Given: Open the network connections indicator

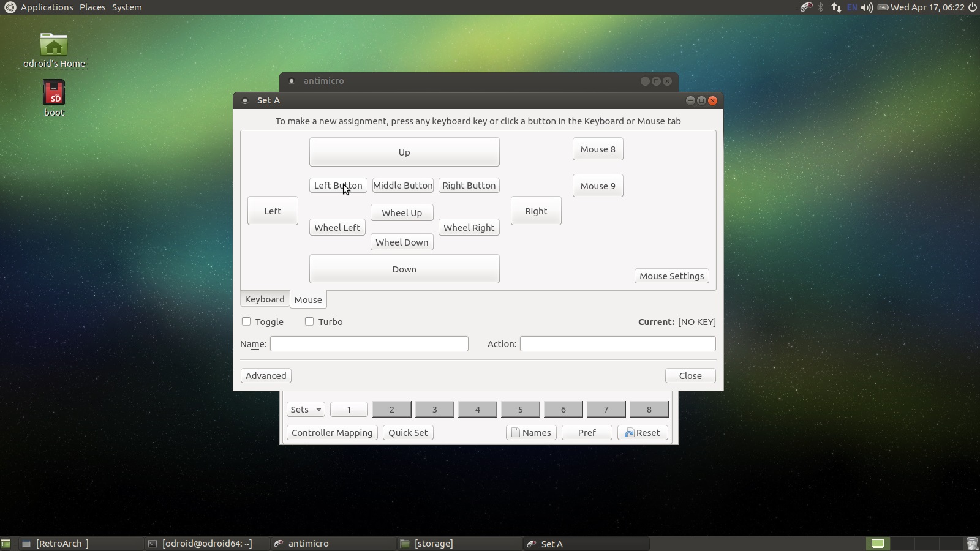Looking at the screenshot, I should [836, 7].
